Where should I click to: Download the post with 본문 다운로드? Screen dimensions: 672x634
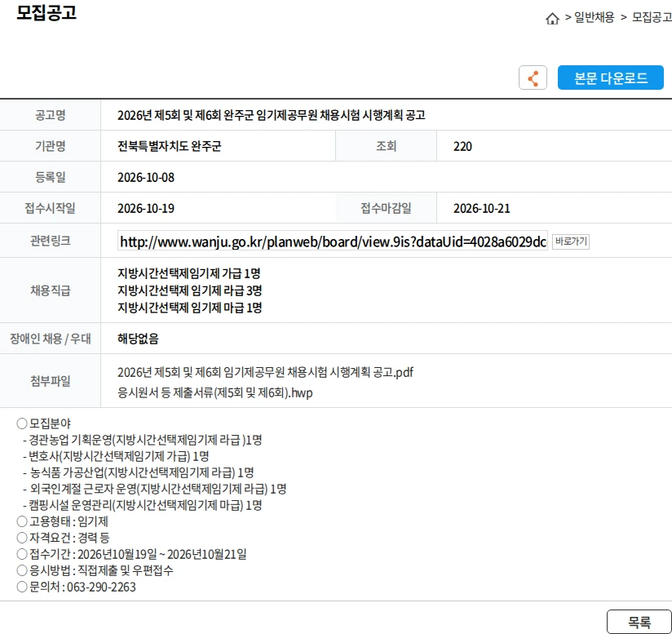click(610, 78)
